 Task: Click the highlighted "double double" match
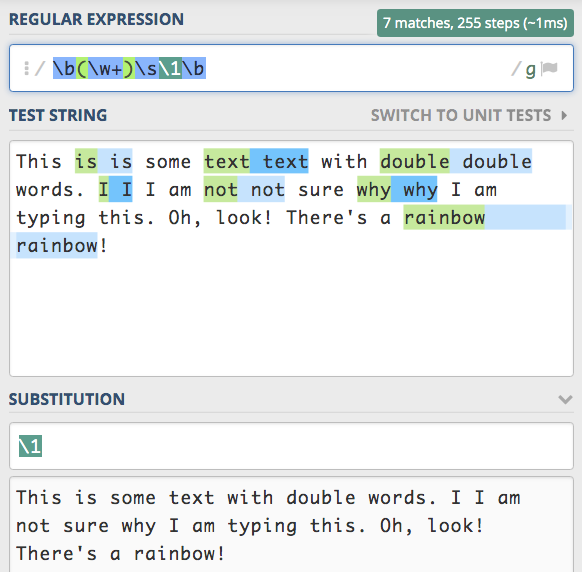pos(456,161)
